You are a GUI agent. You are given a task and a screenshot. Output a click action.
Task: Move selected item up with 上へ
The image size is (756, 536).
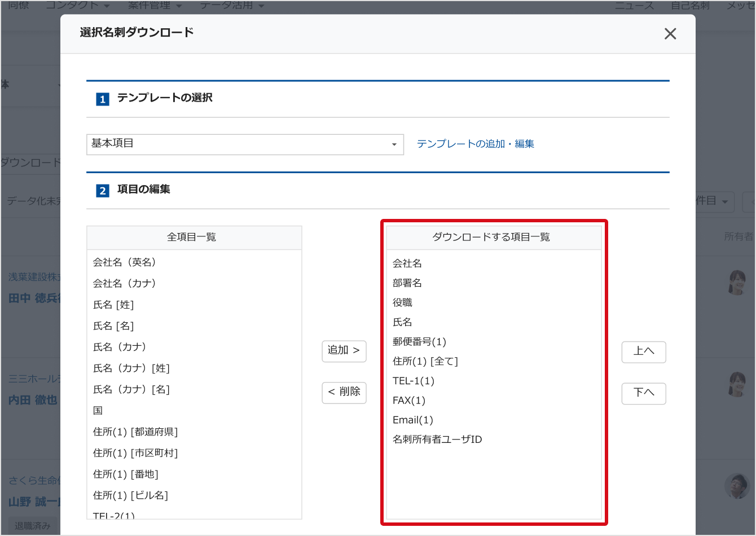(643, 352)
